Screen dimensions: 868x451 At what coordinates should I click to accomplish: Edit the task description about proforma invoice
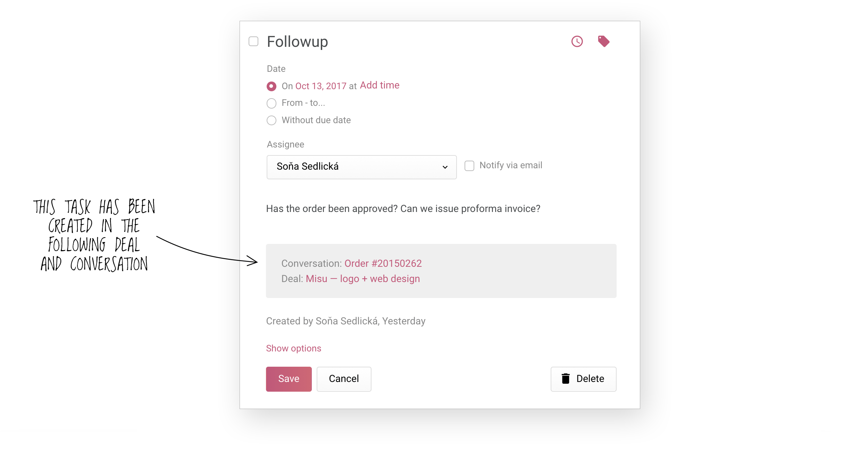(x=403, y=209)
